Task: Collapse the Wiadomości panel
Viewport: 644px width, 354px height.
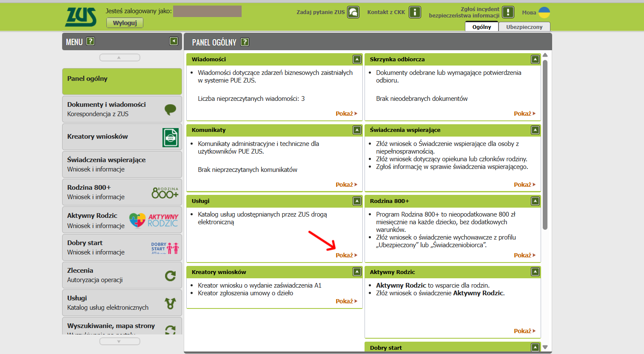Action: pyautogui.click(x=357, y=60)
